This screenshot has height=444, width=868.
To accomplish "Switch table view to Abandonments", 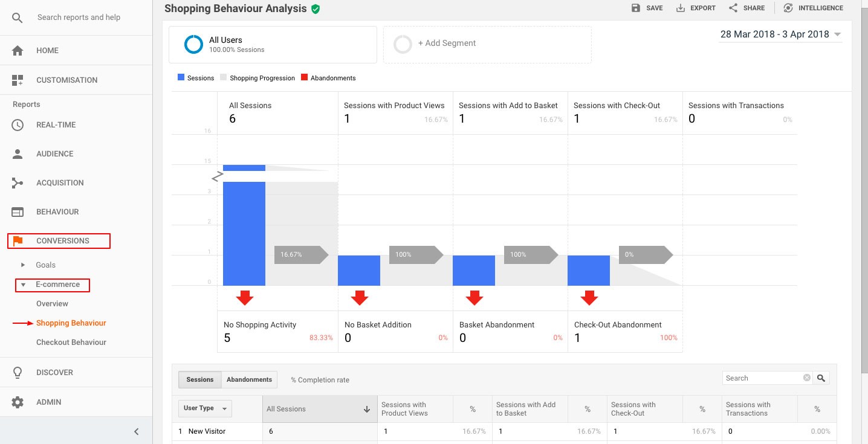I will (x=249, y=379).
